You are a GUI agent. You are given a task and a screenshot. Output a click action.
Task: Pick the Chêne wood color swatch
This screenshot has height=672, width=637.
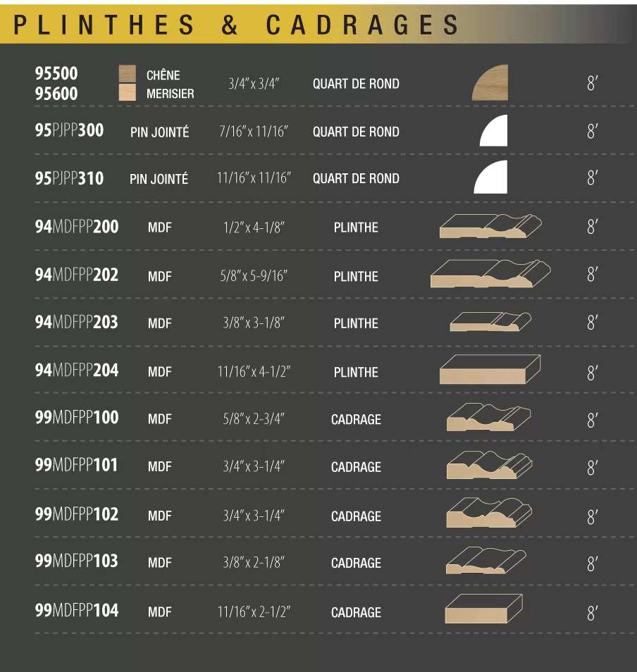(x=128, y=74)
